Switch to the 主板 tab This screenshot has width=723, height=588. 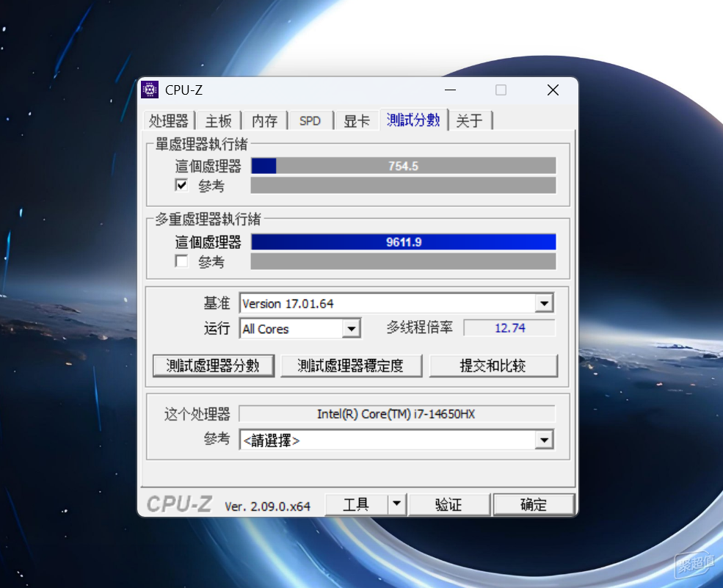(x=218, y=121)
